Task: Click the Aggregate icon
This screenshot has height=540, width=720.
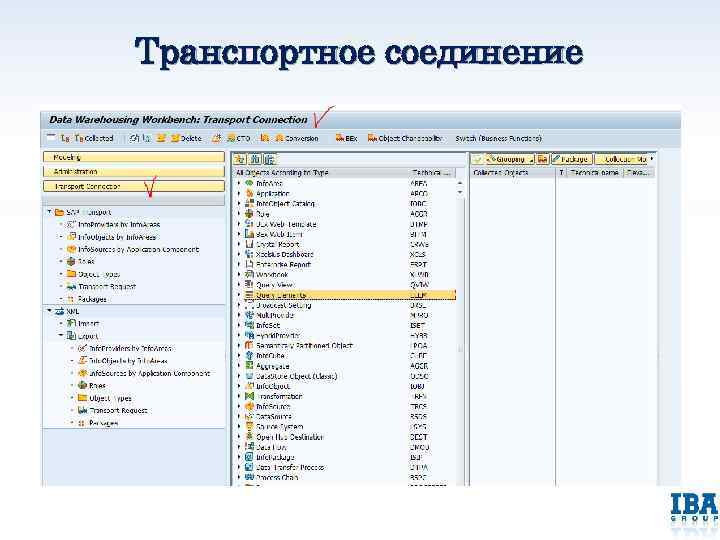Action: tap(249, 366)
